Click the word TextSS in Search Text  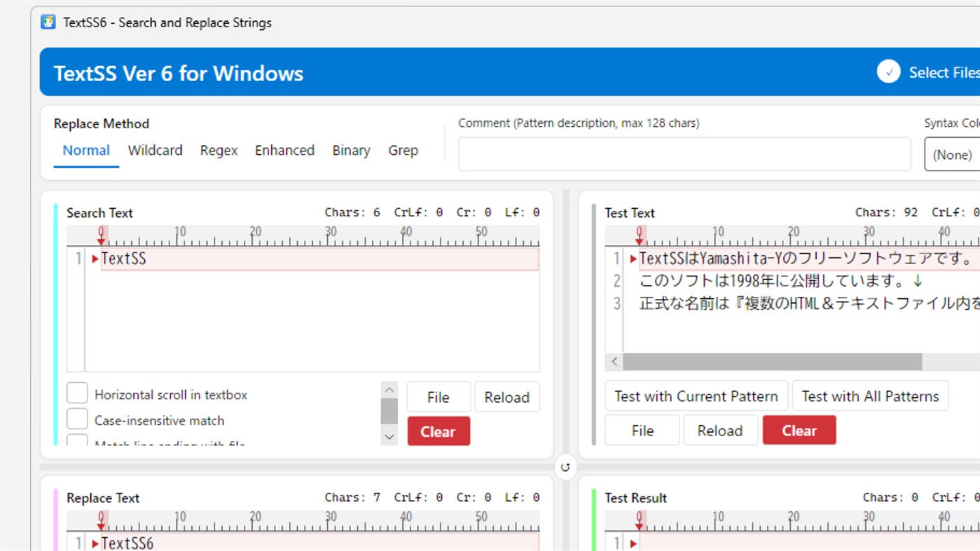pos(124,259)
